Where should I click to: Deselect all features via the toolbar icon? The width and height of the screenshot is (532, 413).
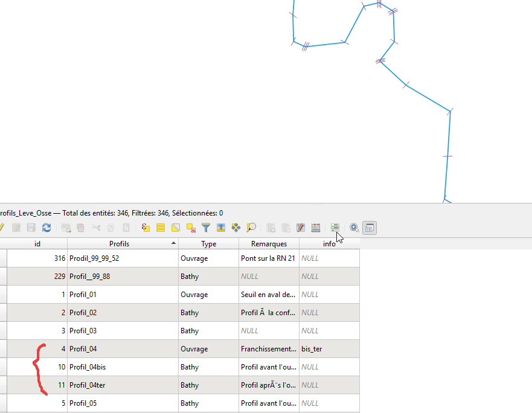click(x=191, y=228)
